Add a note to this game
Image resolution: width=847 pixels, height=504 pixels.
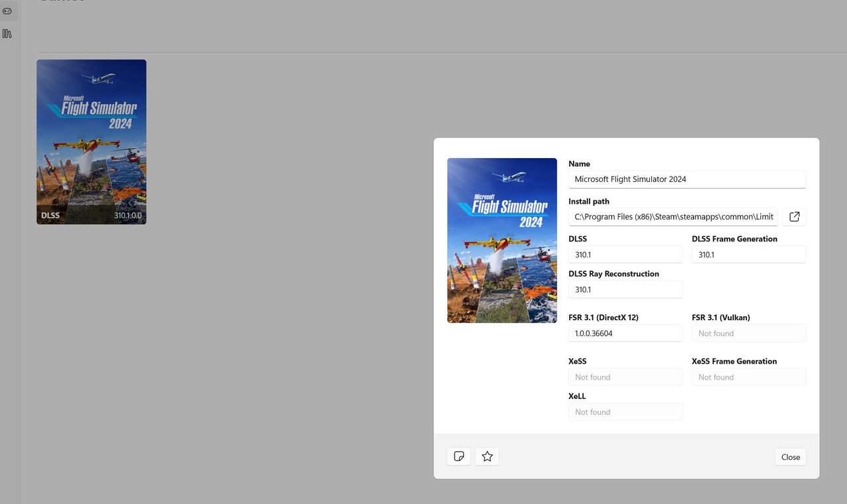(459, 456)
